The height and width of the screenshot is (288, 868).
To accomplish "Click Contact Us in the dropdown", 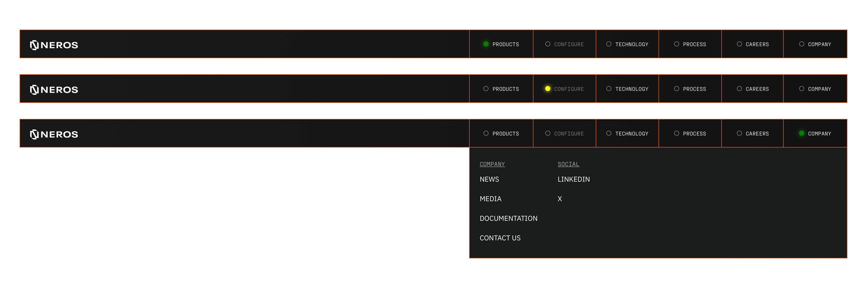I will pos(500,238).
